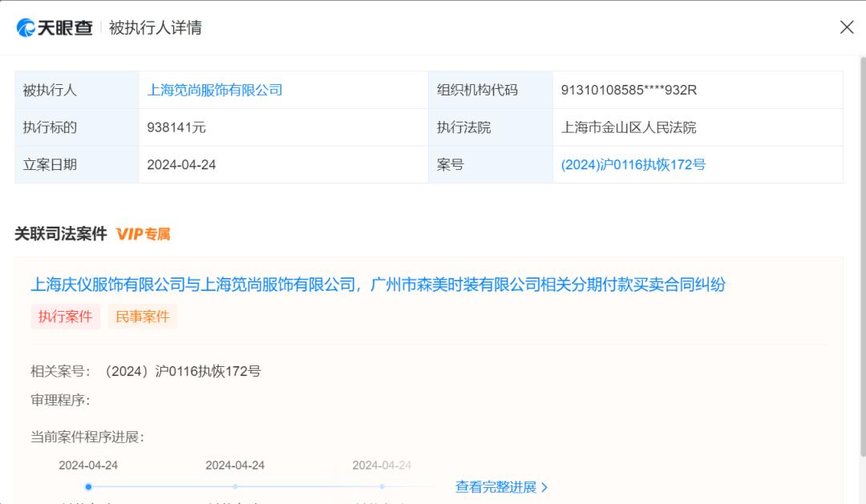866x504 pixels.
Task: Click the 天眼查 logo icon
Action: [26, 27]
